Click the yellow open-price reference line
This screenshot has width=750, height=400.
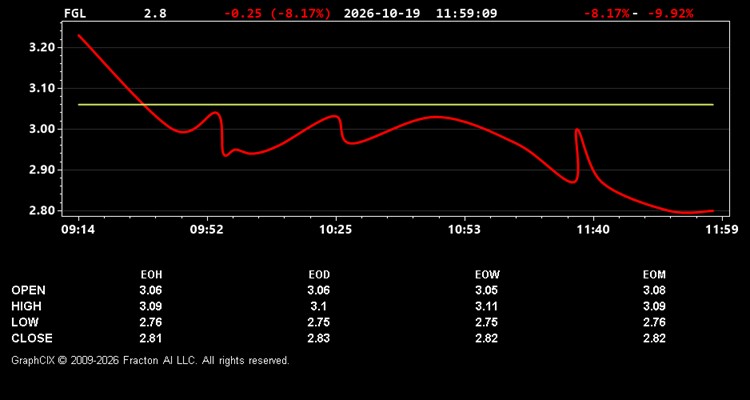[x=396, y=104]
